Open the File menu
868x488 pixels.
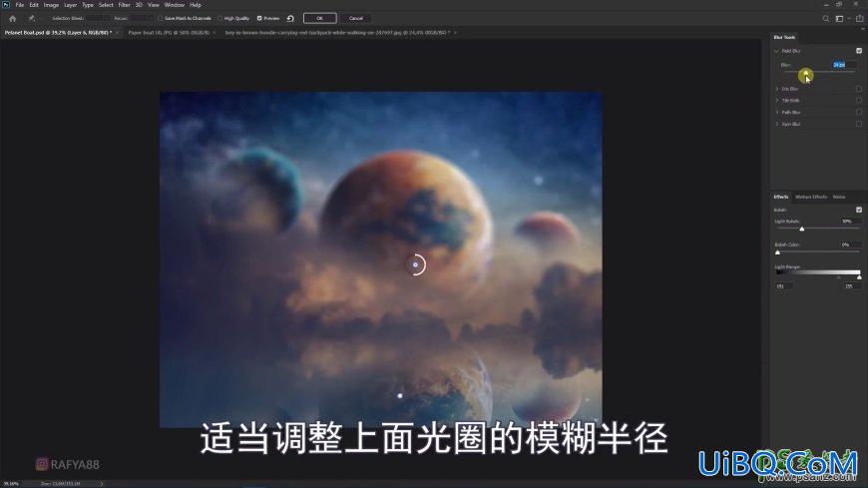[19, 5]
